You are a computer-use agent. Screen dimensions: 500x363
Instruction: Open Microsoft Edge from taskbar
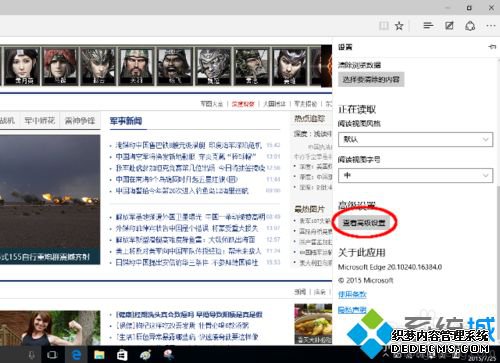click(76, 355)
